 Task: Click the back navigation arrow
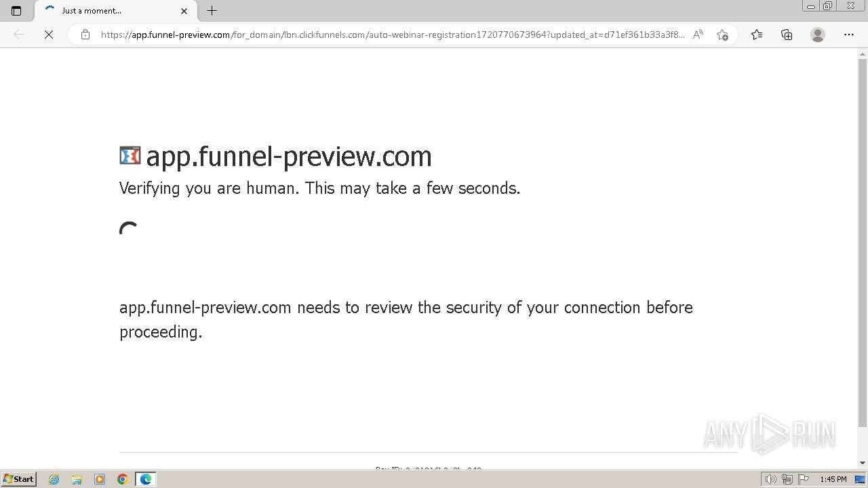[x=19, y=35]
